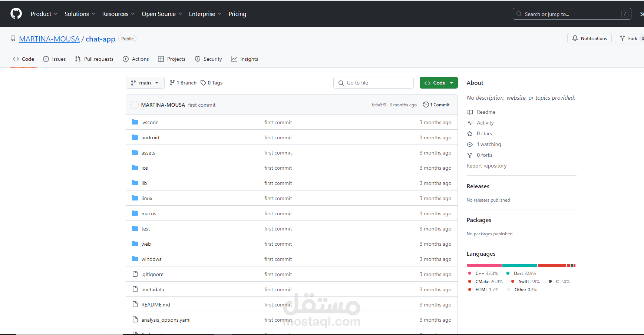Image resolution: width=644 pixels, height=335 pixels.
Task: Open the web folder icon
Action: point(135,243)
